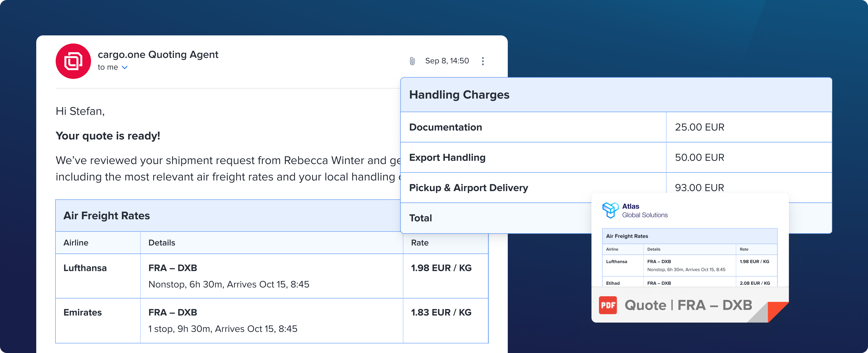The height and width of the screenshot is (353, 868).
Task: Click the 1.98 EUR / KG Lufthansa rate
Action: [441, 268]
